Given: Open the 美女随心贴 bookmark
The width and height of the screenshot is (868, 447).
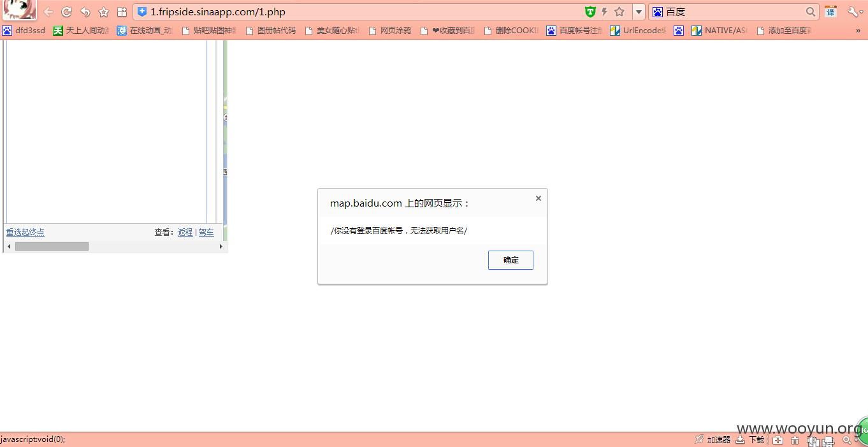Looking at the screenshot, I should click(x=332, y=31).
